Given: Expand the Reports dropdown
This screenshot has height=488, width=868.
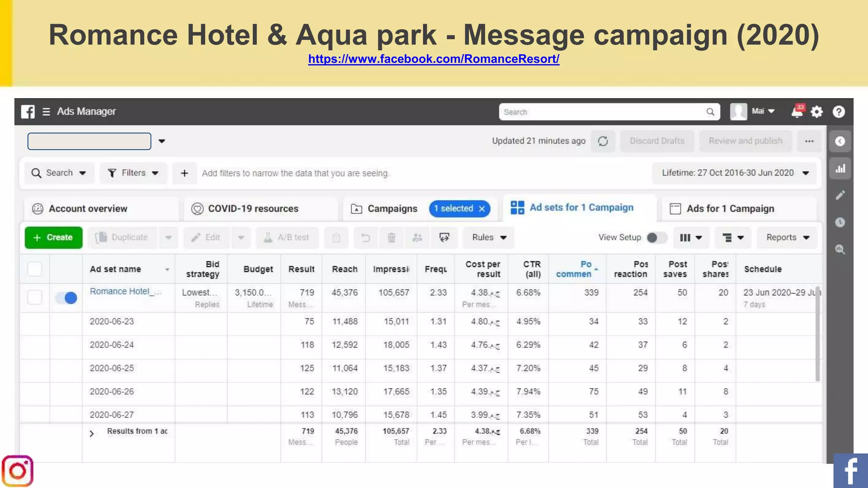Looking at the screenshot, I should coord(787,238).
